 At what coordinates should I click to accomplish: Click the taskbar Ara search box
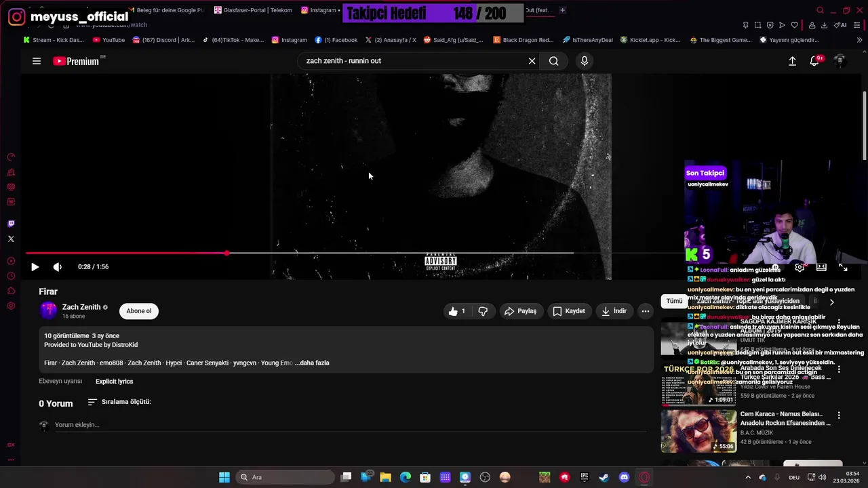pos(285,477)
